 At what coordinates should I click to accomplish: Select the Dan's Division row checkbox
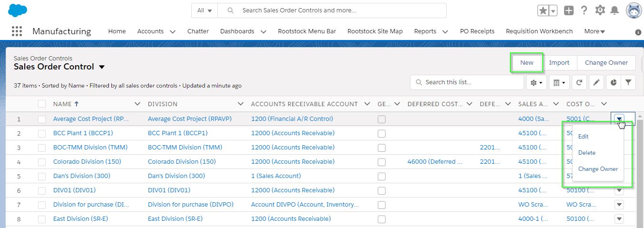pyautogui.click(x=42, y=176)
